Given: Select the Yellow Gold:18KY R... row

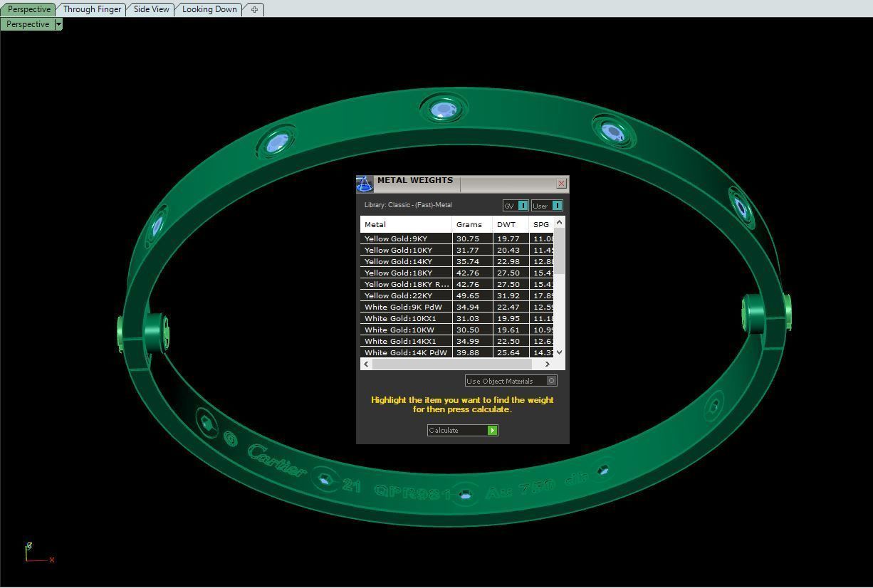Looking at the screenshot, I should click(456, 284).
